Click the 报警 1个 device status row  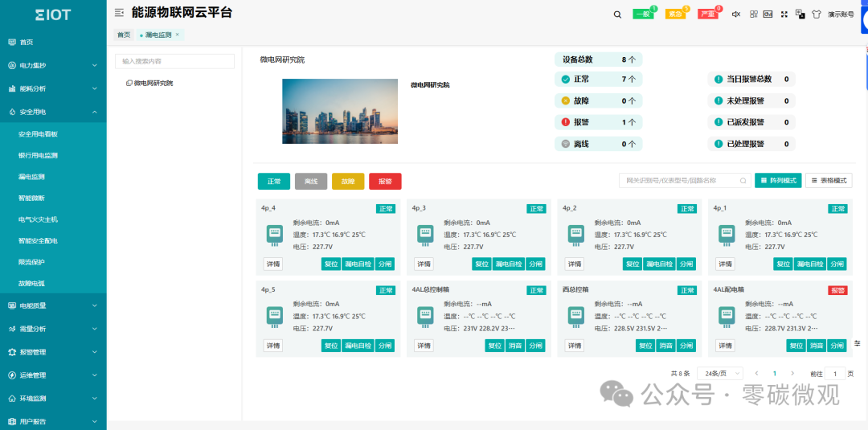[599, 122]
